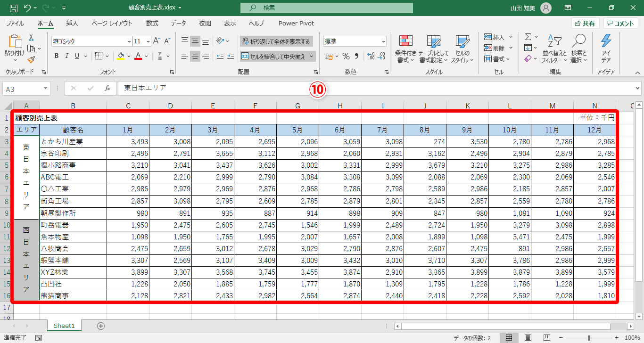Decrease the cell indent
This screenshot has height=343, width=644.
220,56
